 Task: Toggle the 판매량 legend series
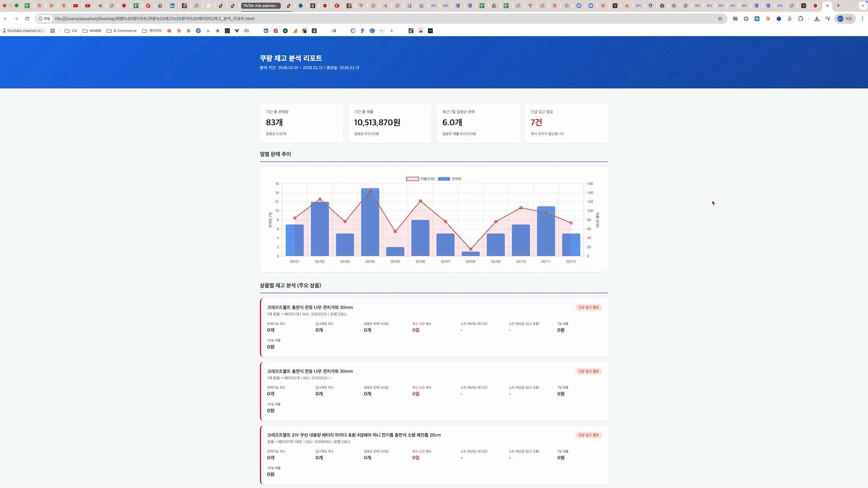click(450, 179)
